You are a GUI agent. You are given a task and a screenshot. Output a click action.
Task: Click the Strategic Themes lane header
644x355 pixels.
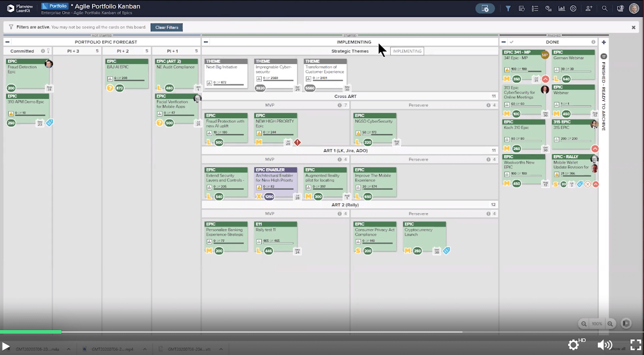(350, 51)
